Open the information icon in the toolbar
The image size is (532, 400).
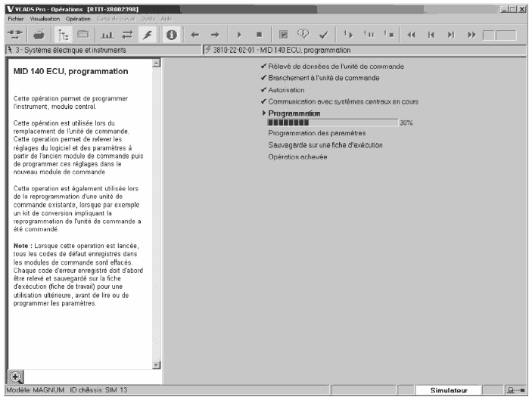[x=172, y=34]
